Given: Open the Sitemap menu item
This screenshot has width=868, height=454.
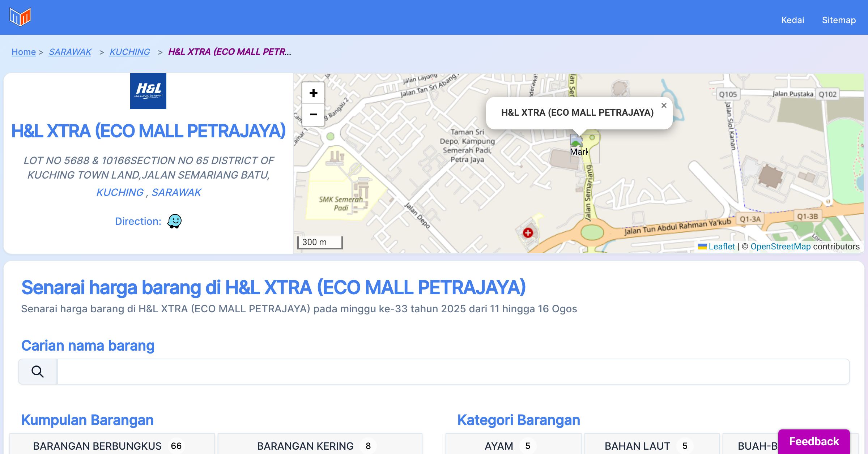Looking at the screenshot, I should click(839, 20).
